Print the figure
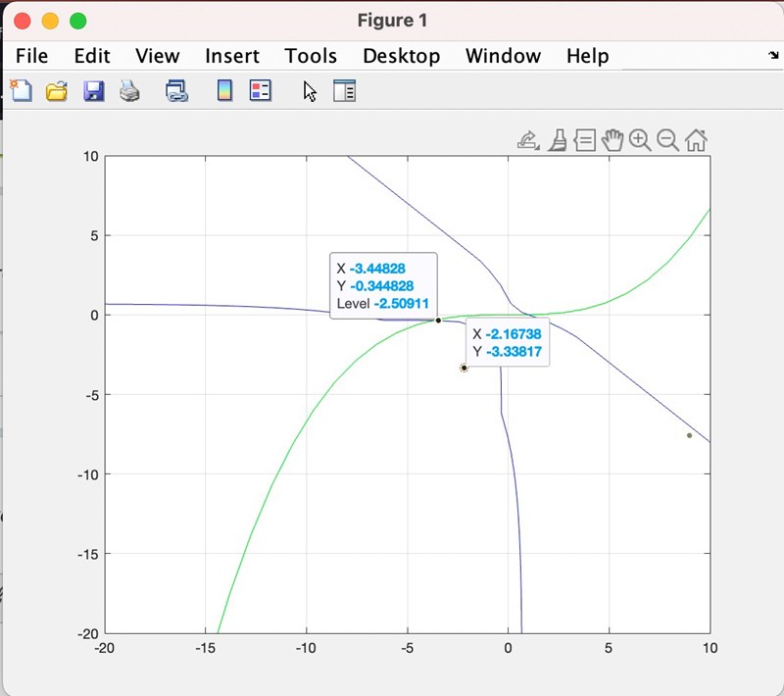Screen dimensions: 784x696 click(129, 90)
